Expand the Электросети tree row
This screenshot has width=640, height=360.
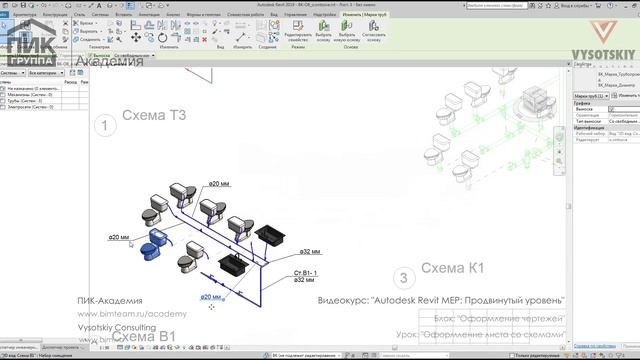(3, 107)
